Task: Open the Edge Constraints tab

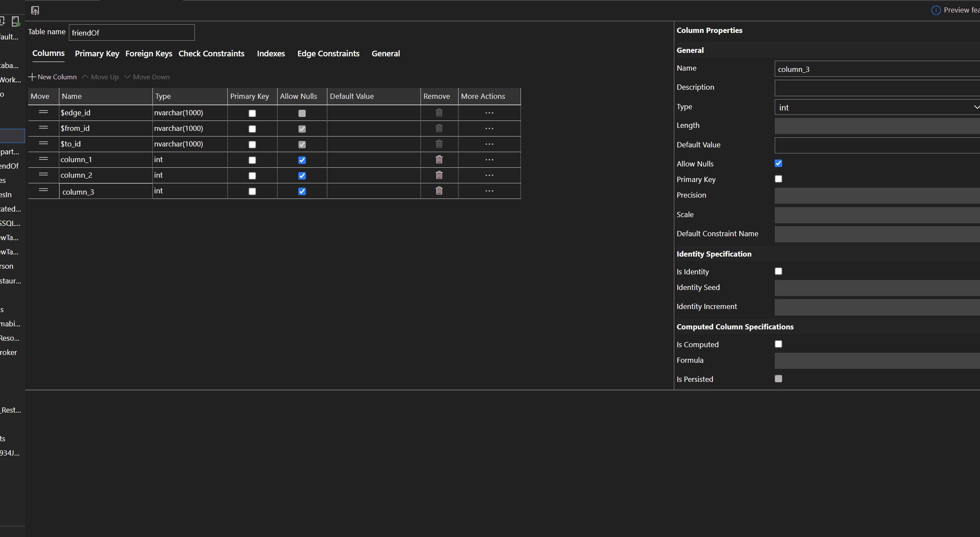Action: coord(329,54)
